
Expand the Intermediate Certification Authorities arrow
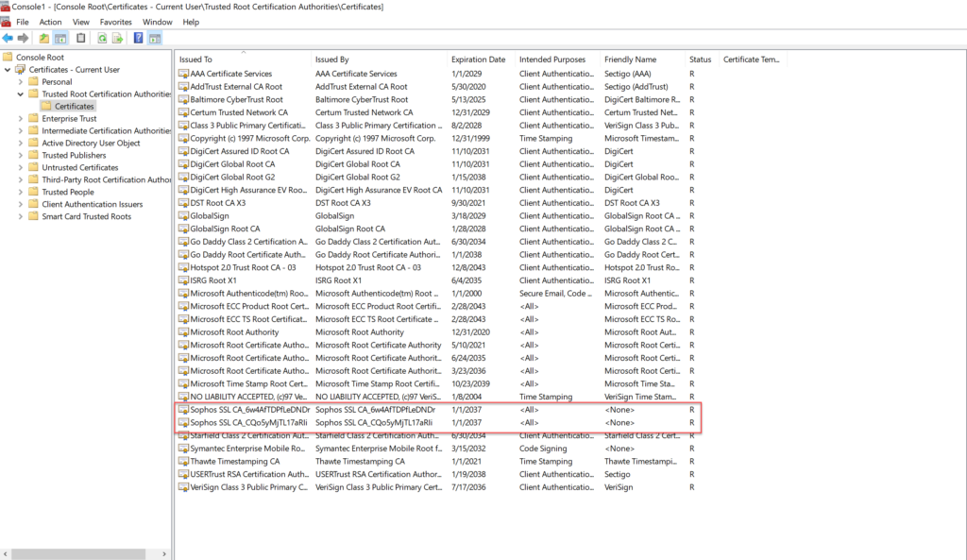coord(21,130)
